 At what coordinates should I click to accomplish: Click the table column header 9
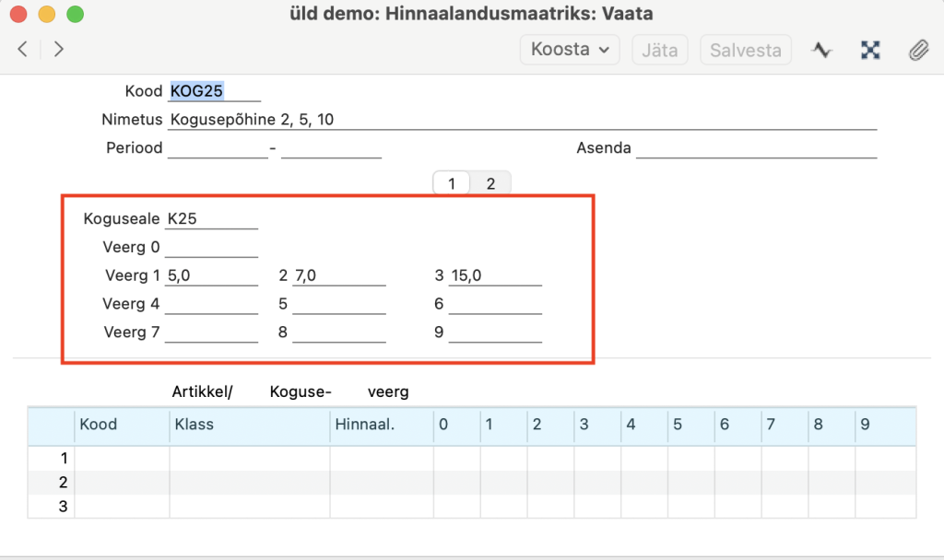coord(886,425)
